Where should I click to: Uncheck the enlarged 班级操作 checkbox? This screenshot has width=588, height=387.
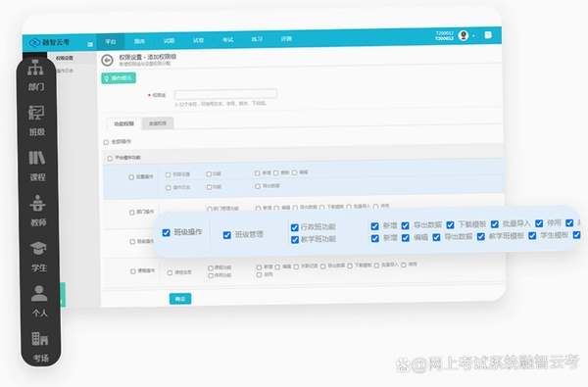[167, 233]
